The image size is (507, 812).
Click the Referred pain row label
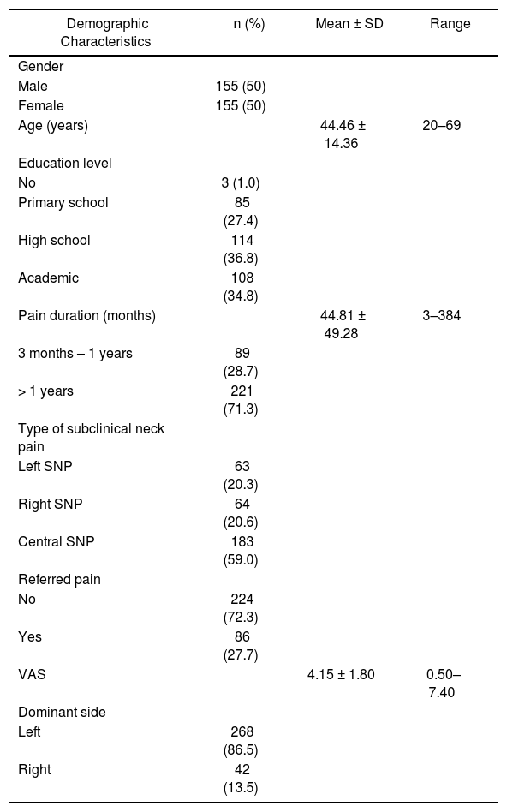coord(60,580)
